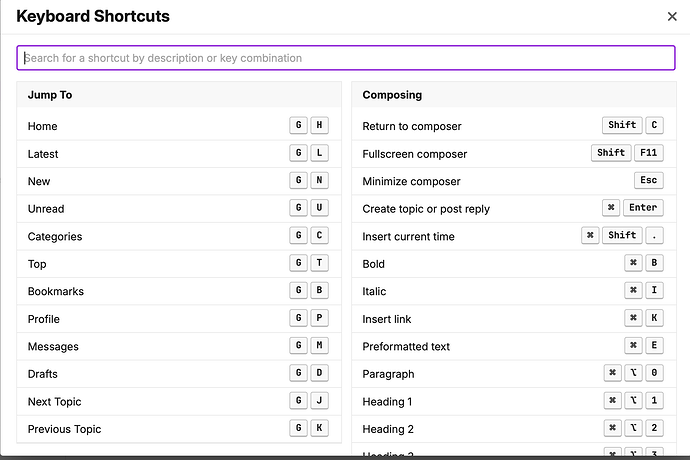Click the option key badge in Paragraph row
Screen dimensions: 690x460
[633, 374]
